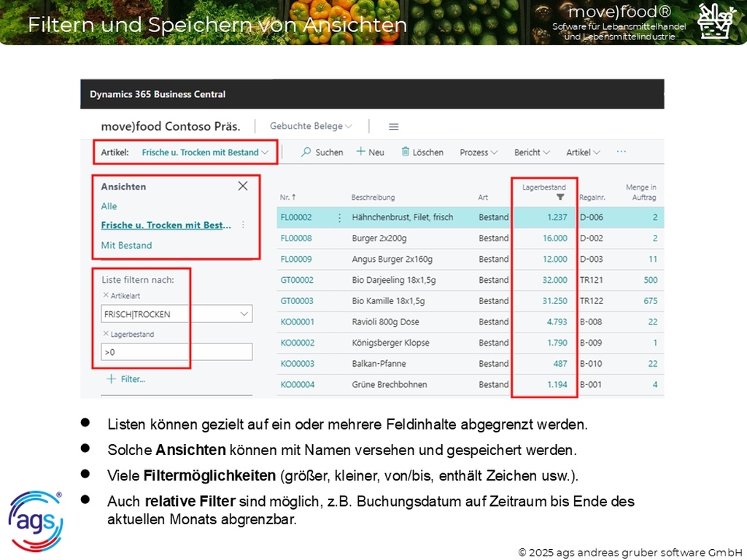The width and height of the screenshot is (747, 560).
Task: Click the Lagerbestand filter input showing >0
Action: [177, 352]
